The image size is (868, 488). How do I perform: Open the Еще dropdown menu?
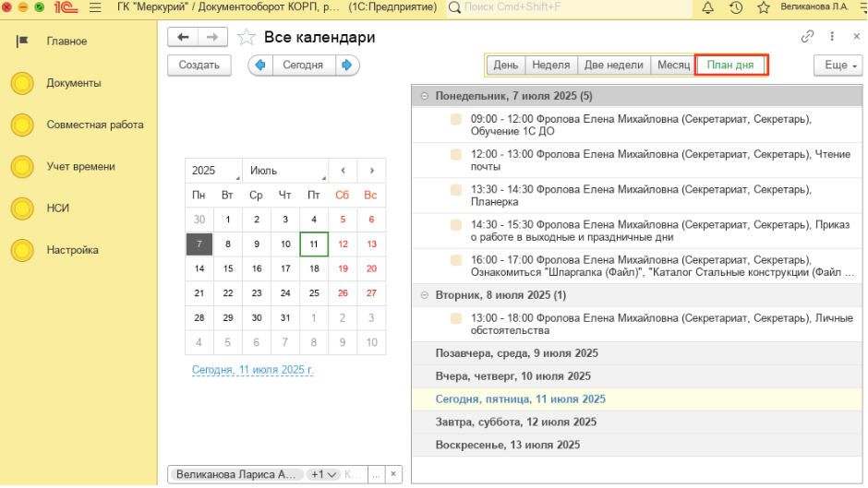pyautogui.click(x=838, y=65)
